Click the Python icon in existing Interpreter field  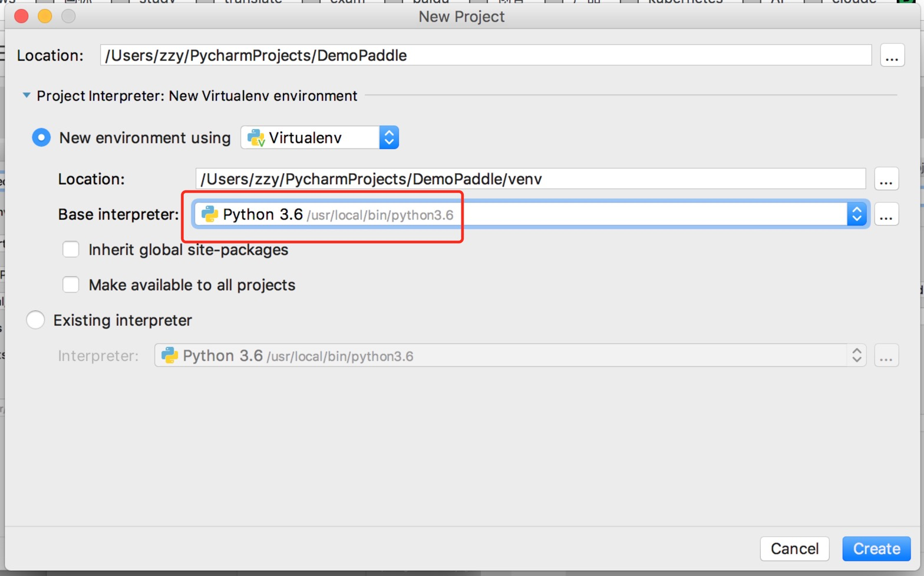[x=170, y=356]
